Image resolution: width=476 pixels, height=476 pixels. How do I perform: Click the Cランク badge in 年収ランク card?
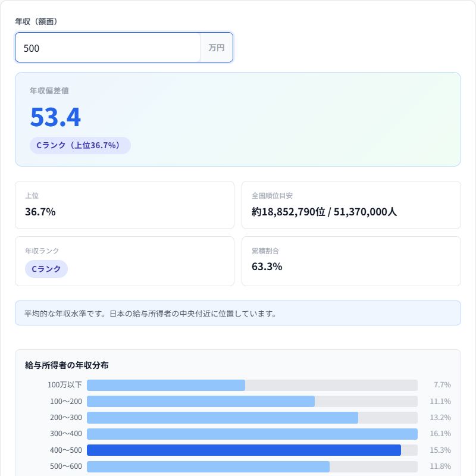[x=46, y=269]
